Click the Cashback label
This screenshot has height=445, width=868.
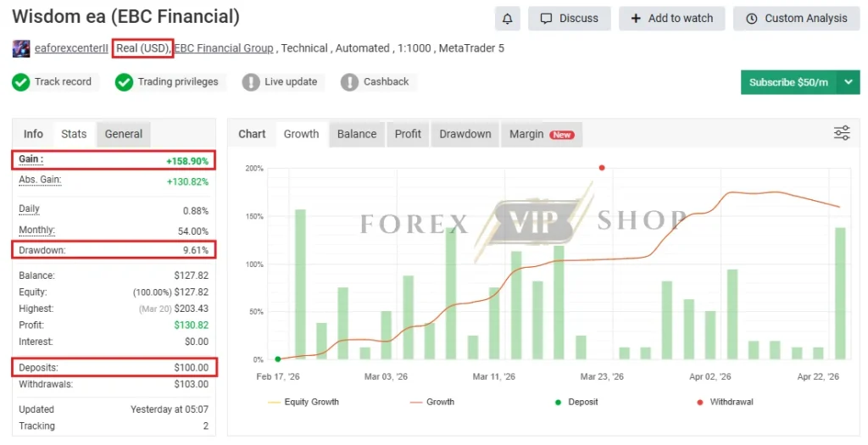pyautogui.click(x=386, y=82)
